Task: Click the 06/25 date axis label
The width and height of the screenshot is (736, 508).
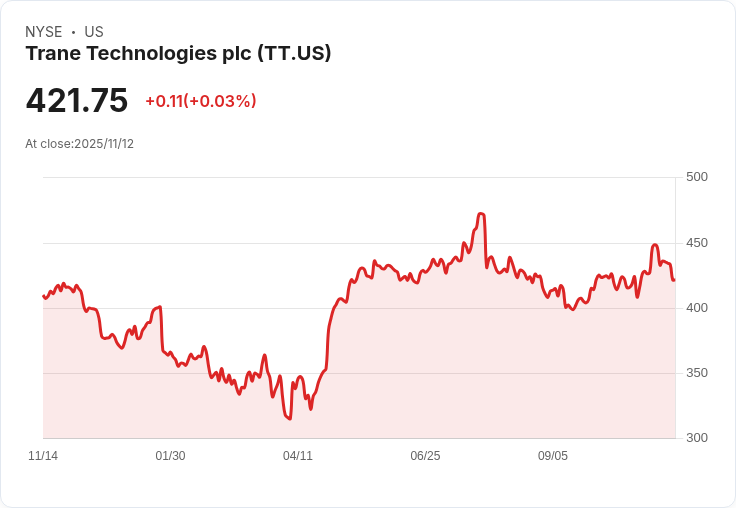Action: (425, 455)
